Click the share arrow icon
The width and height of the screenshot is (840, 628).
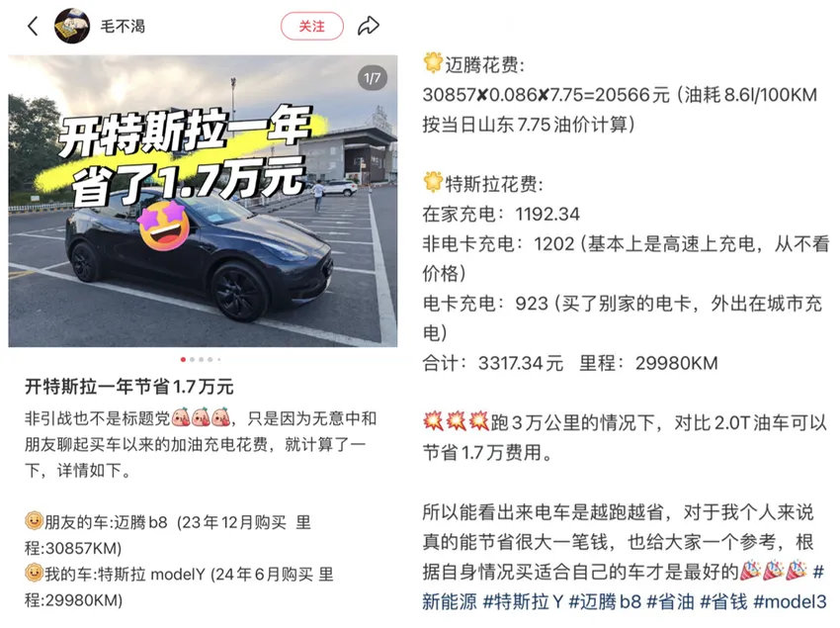click(369, 26)
